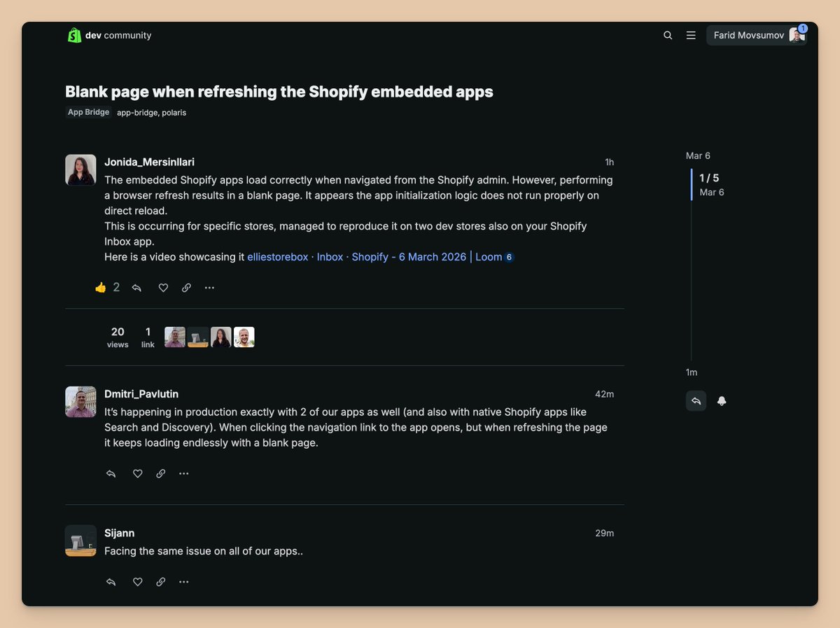Click the timeline reply button

696,401
